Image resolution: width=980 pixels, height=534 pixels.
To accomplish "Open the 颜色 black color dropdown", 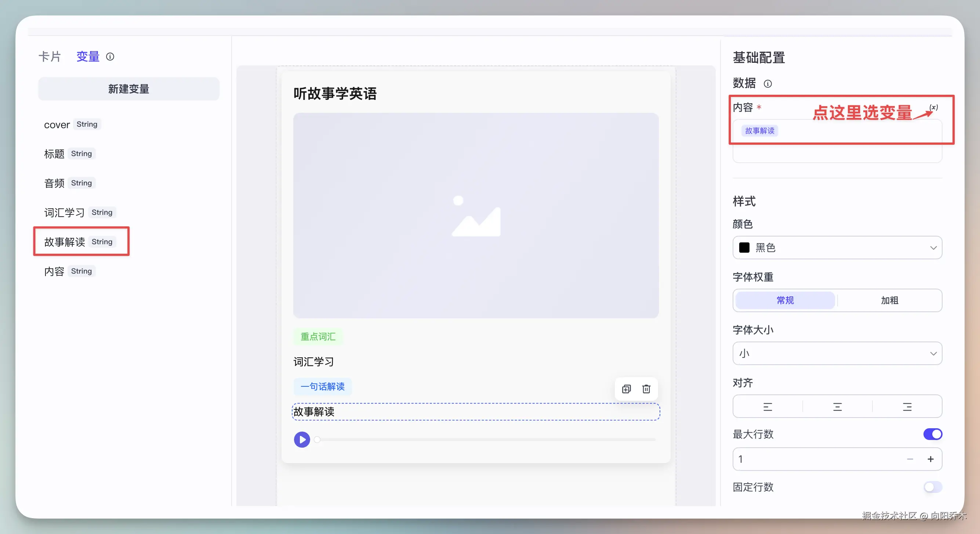I will 837,248.
